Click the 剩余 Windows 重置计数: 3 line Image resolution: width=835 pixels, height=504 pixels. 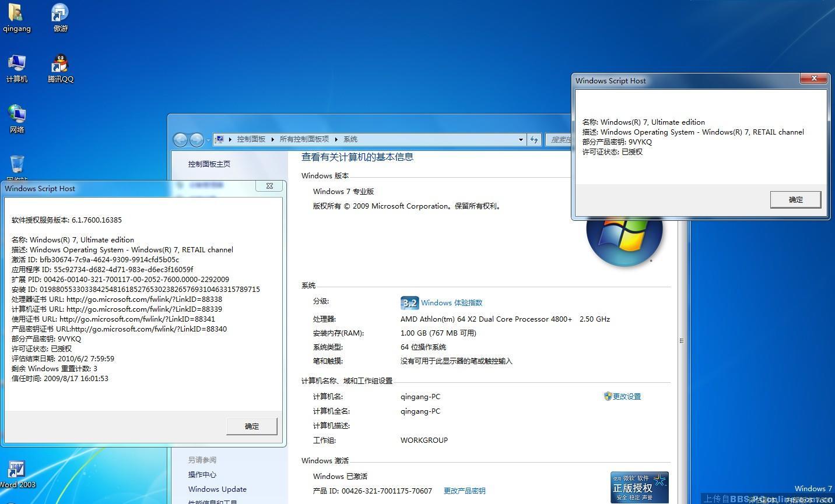pos(54,369)
